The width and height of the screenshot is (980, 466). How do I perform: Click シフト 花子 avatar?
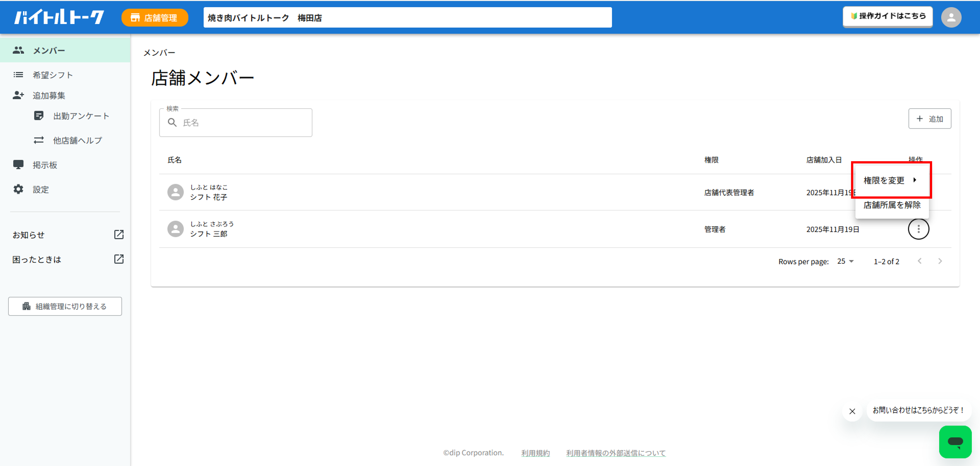click(175, 192)
